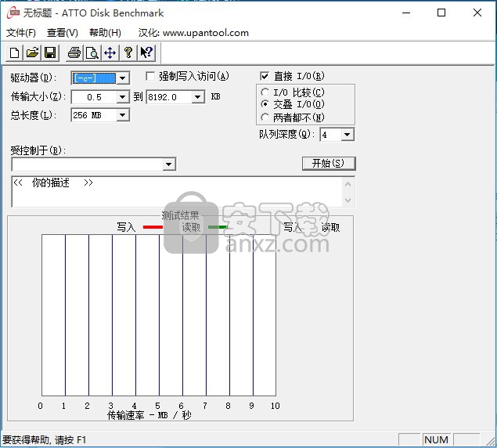Expand the 8192.0 transfer size dropdown
497x448 pixels.
tap(197, 97)
